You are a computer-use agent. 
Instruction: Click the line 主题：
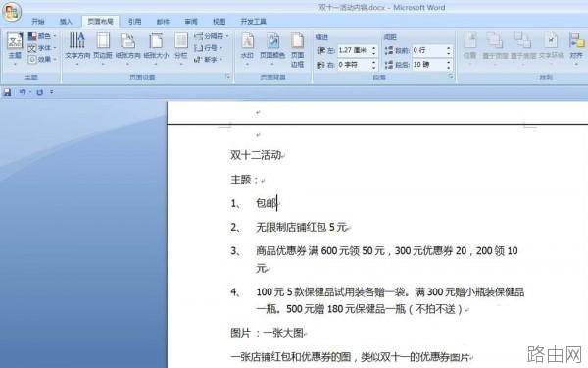click(x=244, y=180)
